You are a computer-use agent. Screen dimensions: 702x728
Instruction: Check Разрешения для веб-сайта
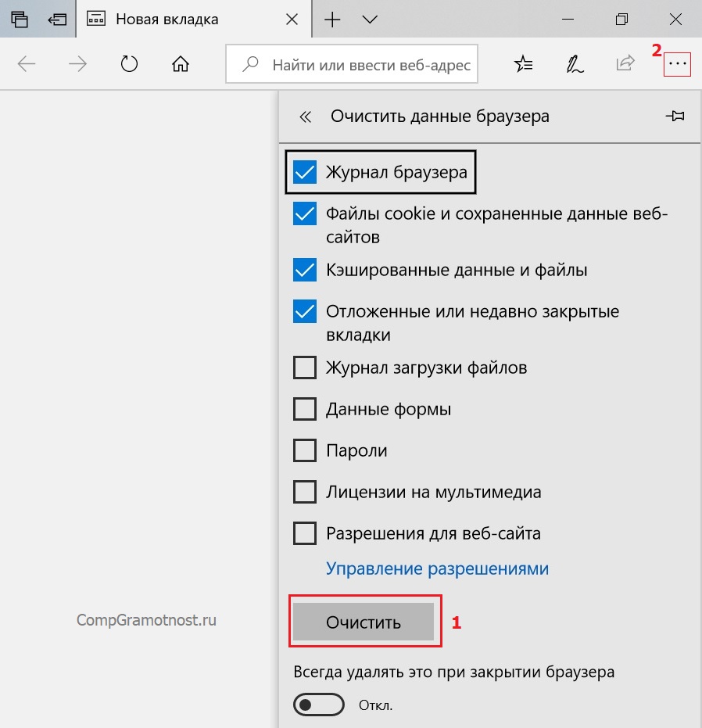pyautogui.click(x=305, y=533)
